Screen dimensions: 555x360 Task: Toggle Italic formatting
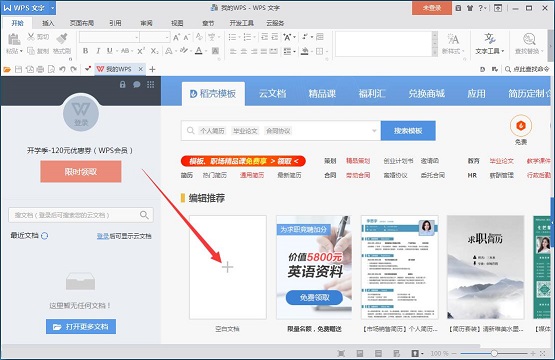(x=98, y=51)
